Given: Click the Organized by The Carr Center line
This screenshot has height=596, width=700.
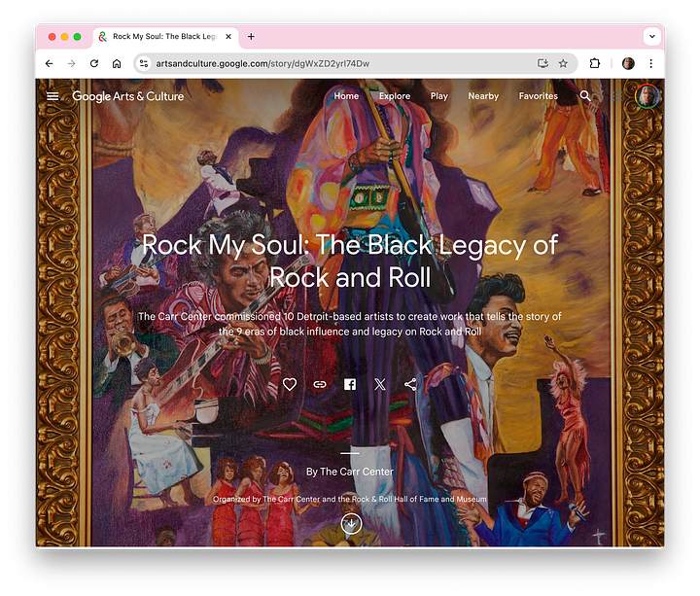Looking at the screenshot, I should click(x=350, y=499).
